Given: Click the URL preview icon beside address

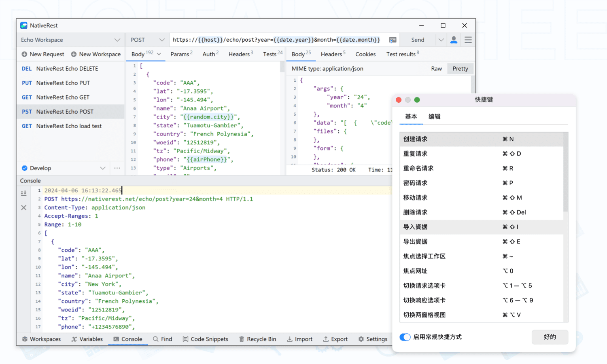Looking at the screenshot, I should pyautogui.click(x=393, y=40).
